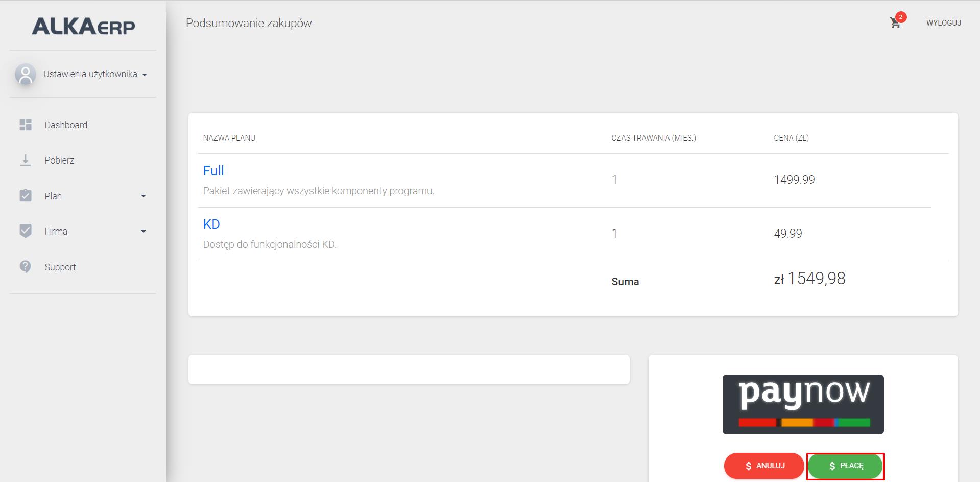Click the CZAS TRAWANIA (MIES.) column header
The height and width of the screenshot is (482, 980).
pyautogui.click(x=654, y=138)
